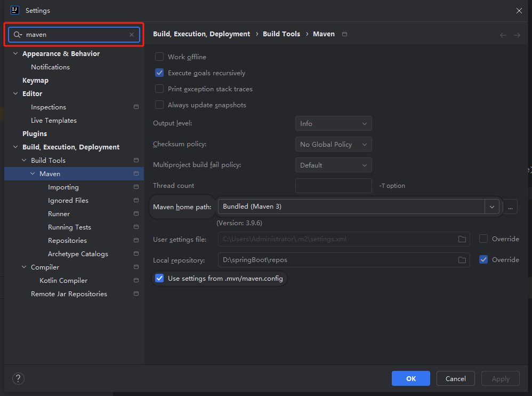Open the Checksum policy dropdown

(x=334, y=144)
